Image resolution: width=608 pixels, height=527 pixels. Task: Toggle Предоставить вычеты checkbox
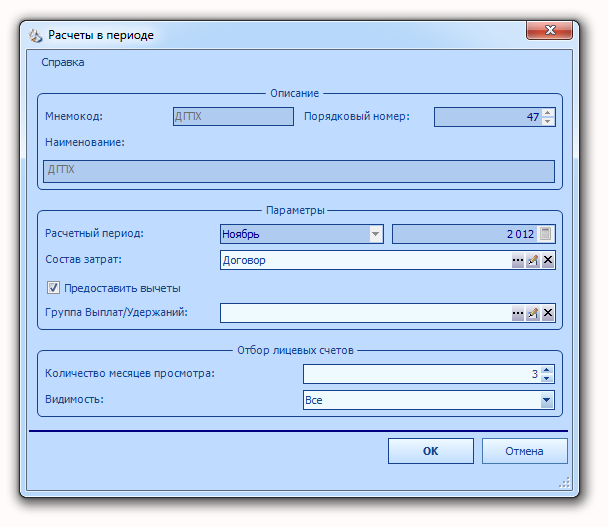pyautogui.click(x=53, y=288)
